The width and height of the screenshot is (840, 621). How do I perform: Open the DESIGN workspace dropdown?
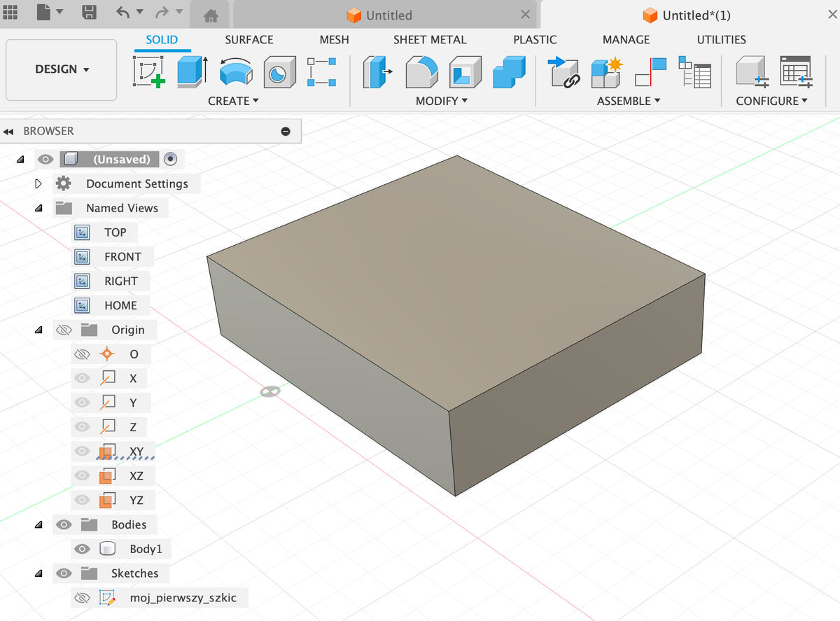point(62,69)
